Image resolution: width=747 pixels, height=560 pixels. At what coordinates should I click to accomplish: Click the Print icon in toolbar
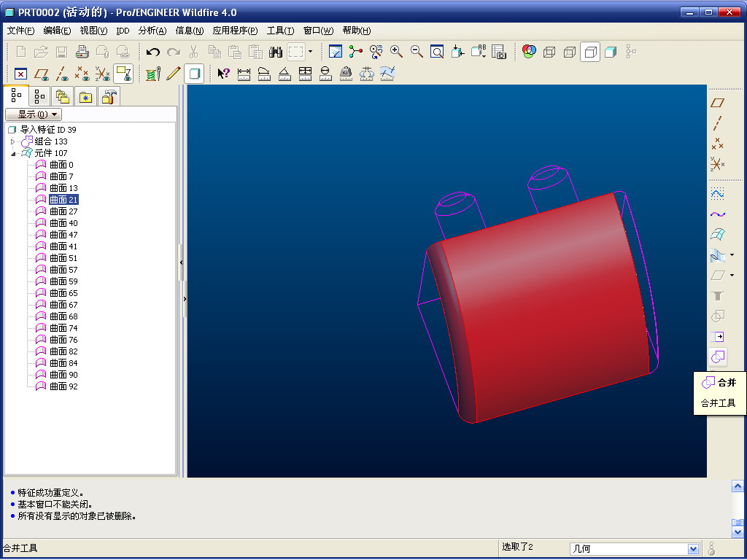coord(82,52)
